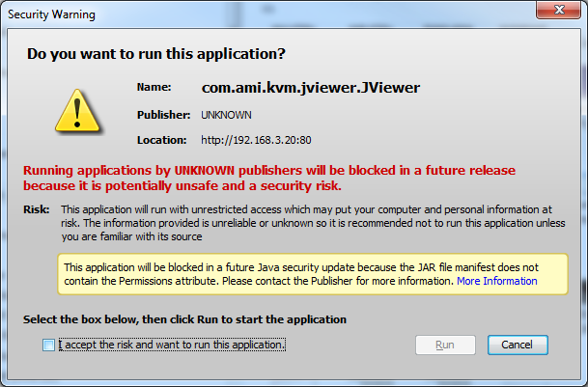
Task: Click the yellow JAR manifest notice box
Action: 313,274
